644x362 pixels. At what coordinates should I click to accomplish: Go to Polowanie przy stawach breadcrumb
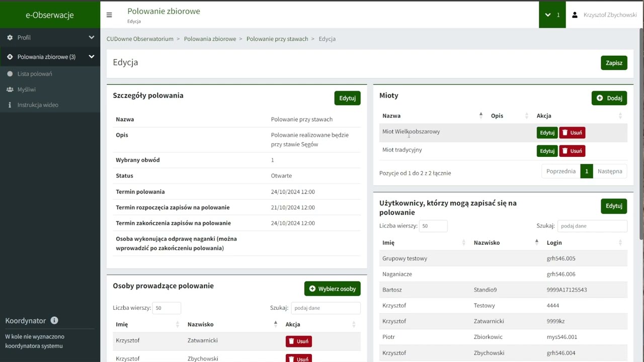point(277,39)
